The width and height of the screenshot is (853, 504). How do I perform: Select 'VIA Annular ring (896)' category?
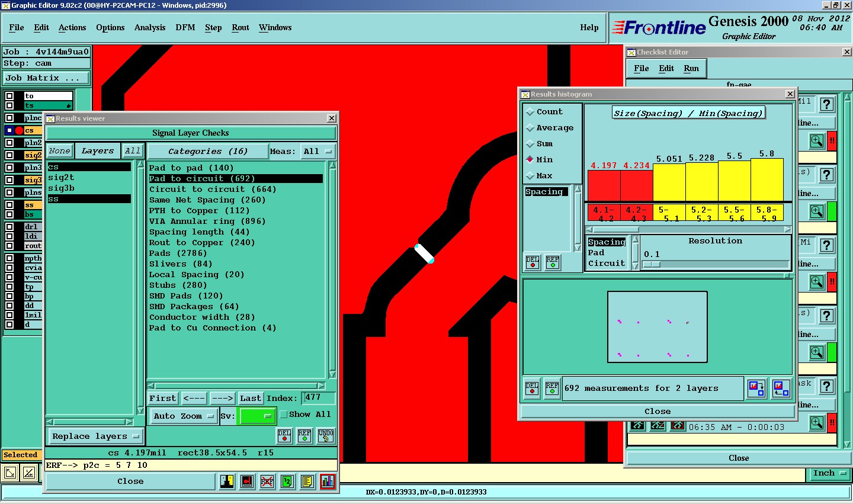coord(207,221)
